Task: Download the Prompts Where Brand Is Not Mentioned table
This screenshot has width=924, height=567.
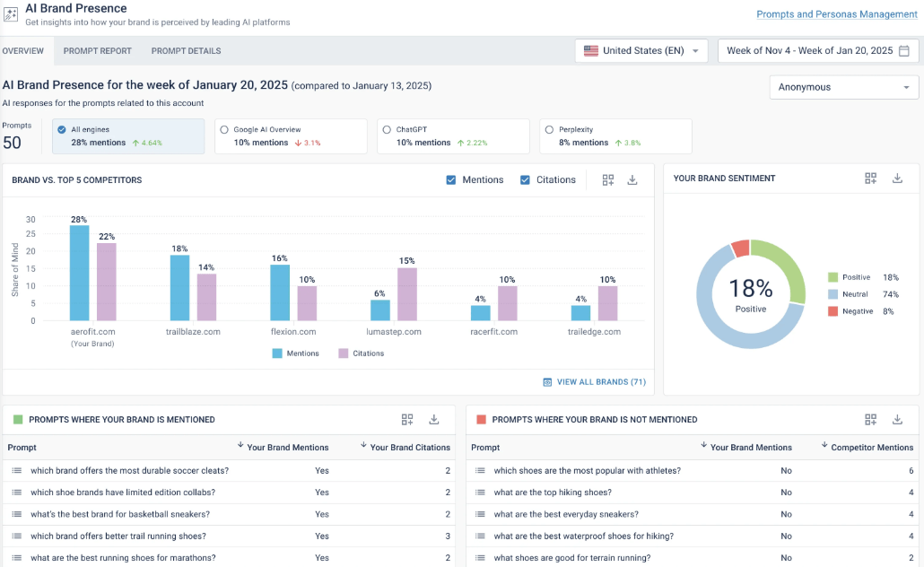Action: (897, 419)
